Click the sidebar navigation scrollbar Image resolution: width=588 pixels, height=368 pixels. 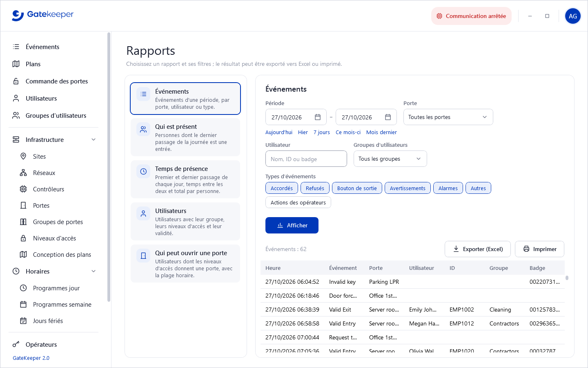(109, 167)
